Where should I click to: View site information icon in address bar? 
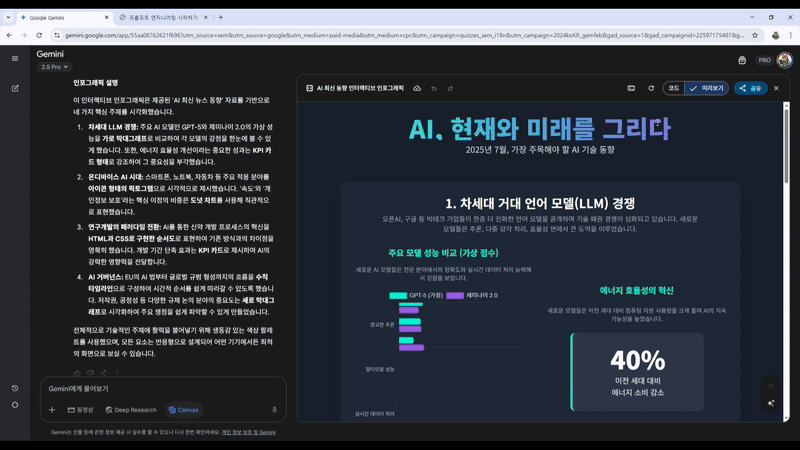click(57, 35)
